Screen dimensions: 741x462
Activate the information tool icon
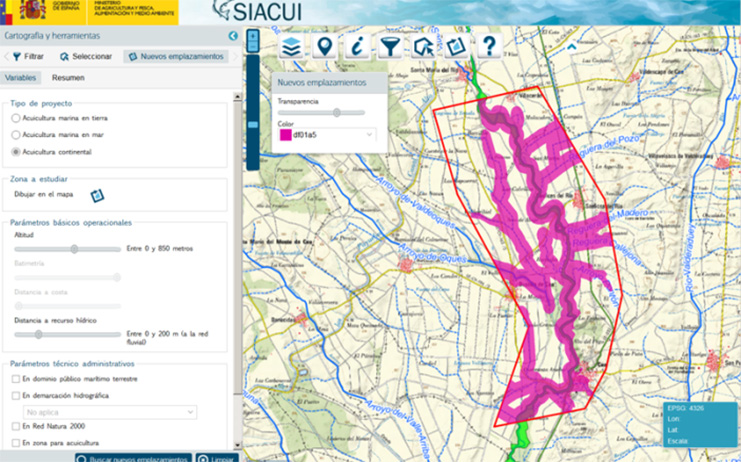click(357, 47)
